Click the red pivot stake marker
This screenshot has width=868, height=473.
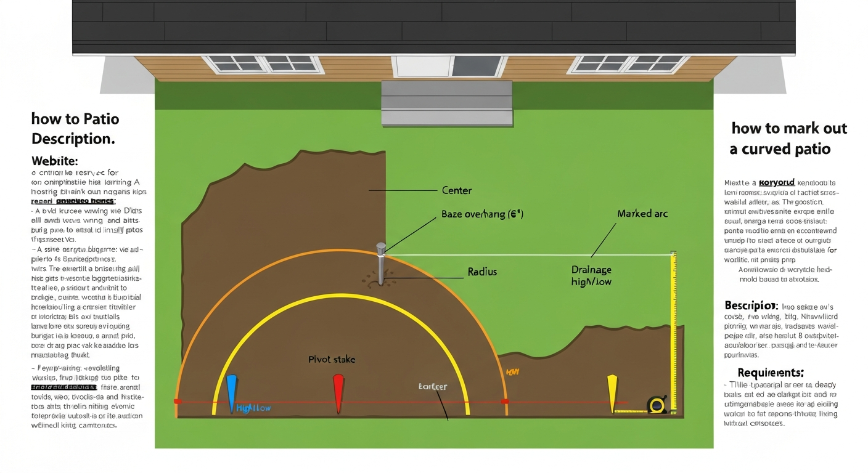(338, 393)
